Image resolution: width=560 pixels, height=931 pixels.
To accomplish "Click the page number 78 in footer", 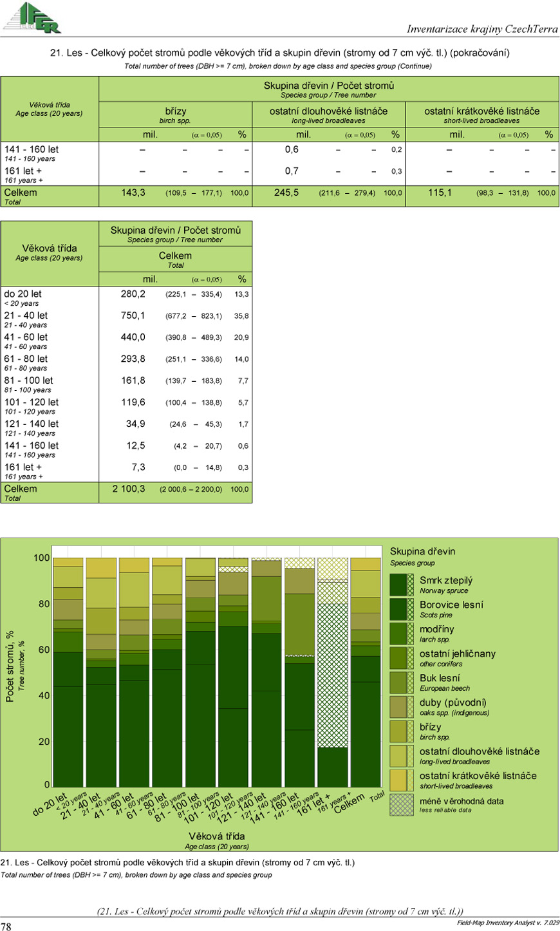I will 6,926.
